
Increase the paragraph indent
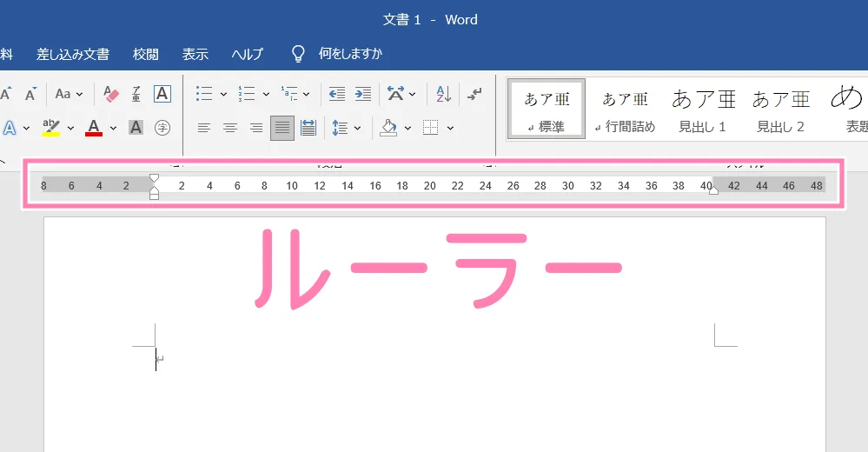click(x=363, y=94)
